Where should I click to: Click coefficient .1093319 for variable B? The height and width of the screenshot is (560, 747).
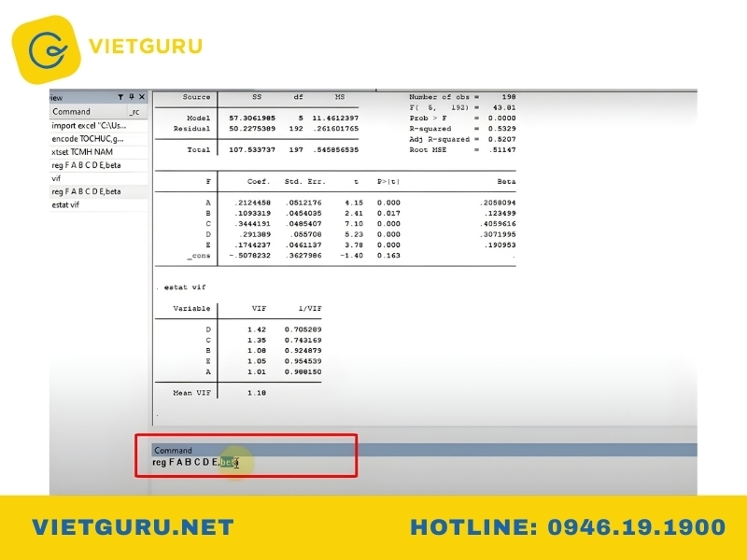pyautogui.click(x=252, y=214)
